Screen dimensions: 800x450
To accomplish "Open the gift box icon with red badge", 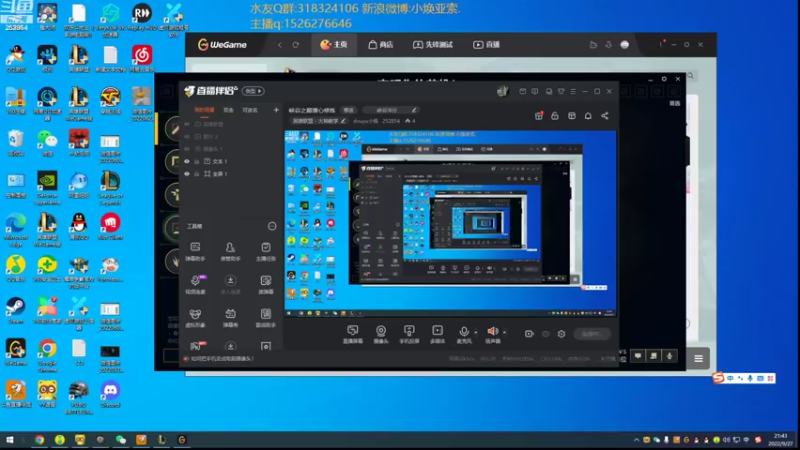I will pos(539,116).
